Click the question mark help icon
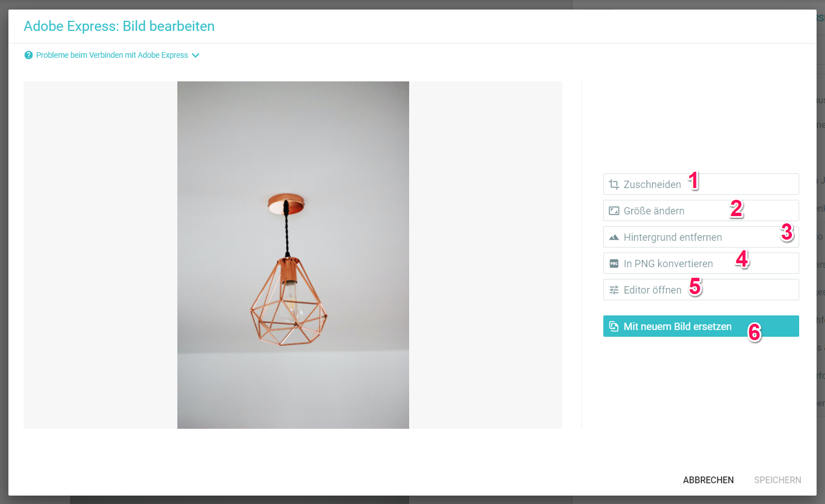 [29, 55]
